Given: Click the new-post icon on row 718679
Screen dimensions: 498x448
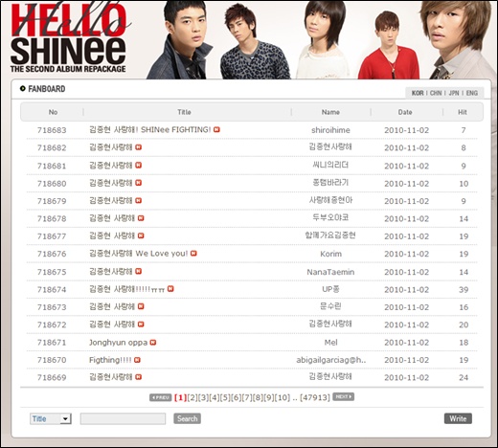Looking at the screenshot, I should click(x=138, y=201).
